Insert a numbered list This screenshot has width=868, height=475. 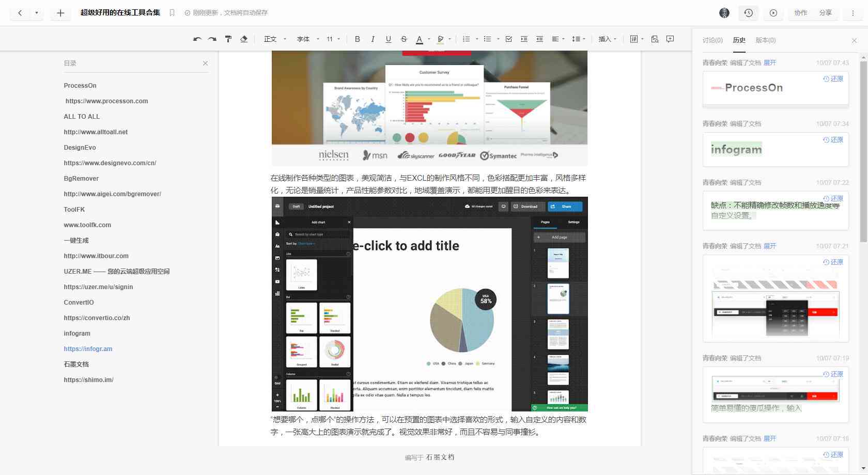[466, 39]
